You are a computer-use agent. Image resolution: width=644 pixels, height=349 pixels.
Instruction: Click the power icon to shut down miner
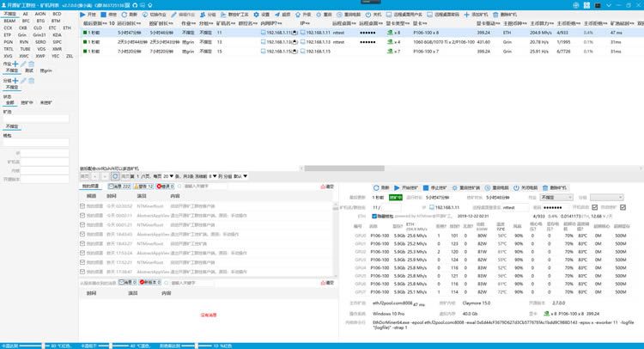(x=368, y=15)
